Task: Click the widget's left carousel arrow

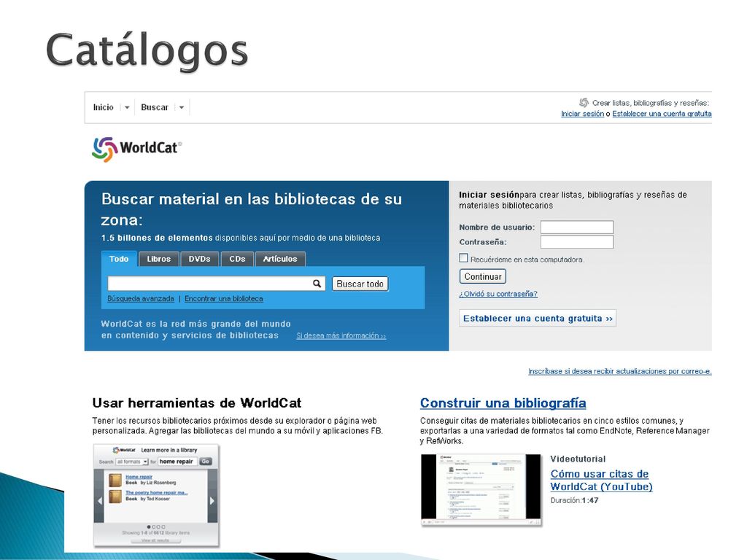Action: pos(99,500)
